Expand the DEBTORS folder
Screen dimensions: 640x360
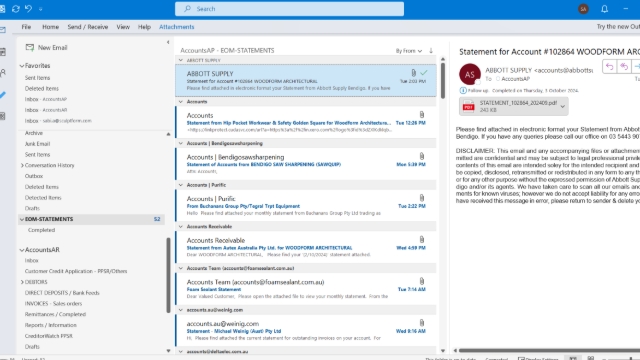[22, 282]
